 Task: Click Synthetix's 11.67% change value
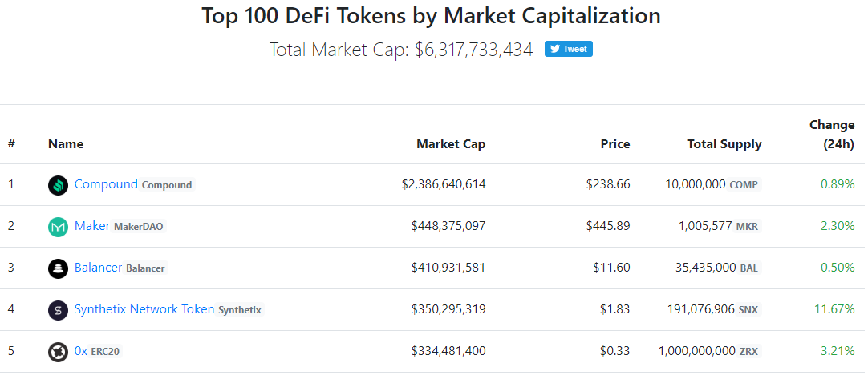pos(837,309)
